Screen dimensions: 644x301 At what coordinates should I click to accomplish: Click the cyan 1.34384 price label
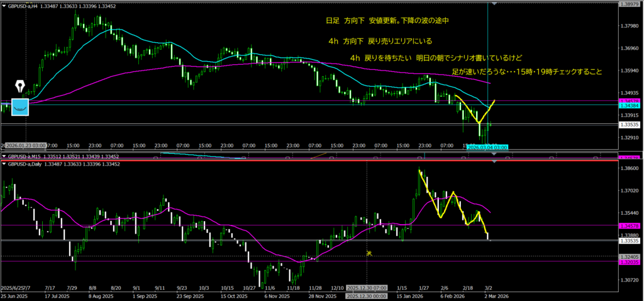630,105
